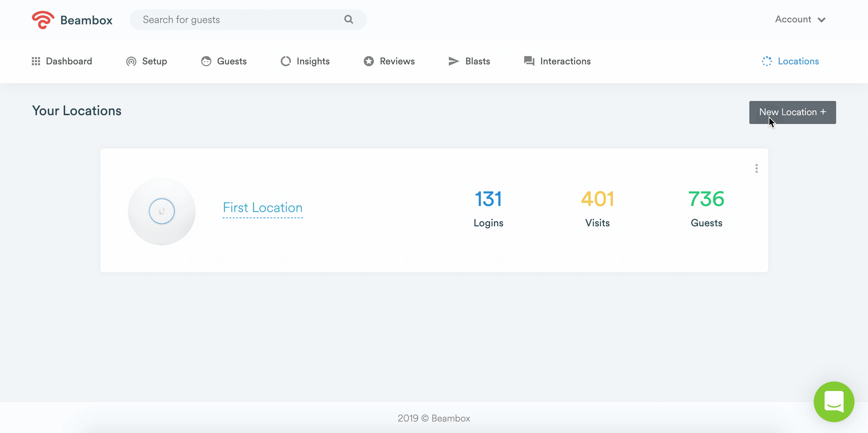Open the First Location three-dot options menu
This screenshot has width=868, height=433.
(x=756, y=168)
